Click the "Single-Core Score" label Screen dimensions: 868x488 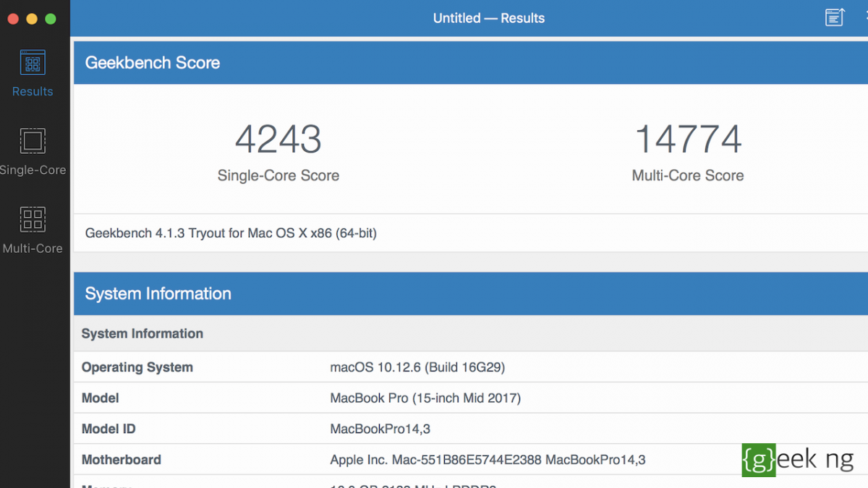[x=278, y=176]
